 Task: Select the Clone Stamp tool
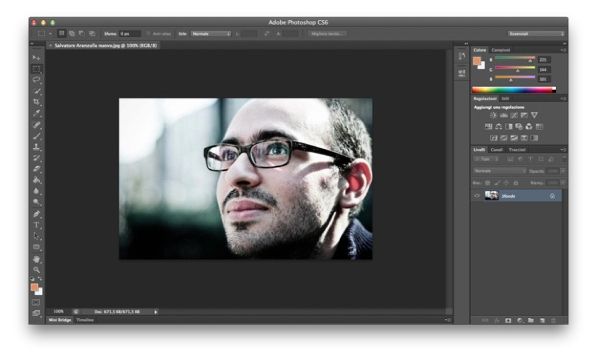[37, 147]
